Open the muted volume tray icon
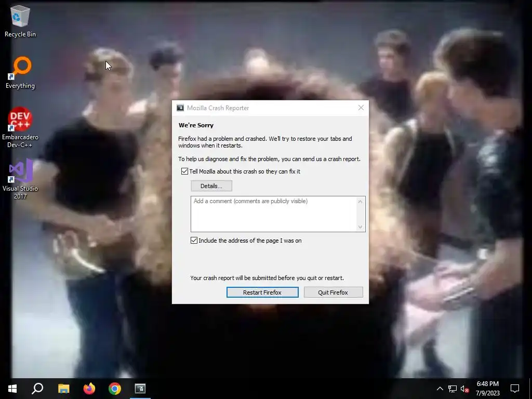This screenshot has width=532, height=399. pos(464,389)
